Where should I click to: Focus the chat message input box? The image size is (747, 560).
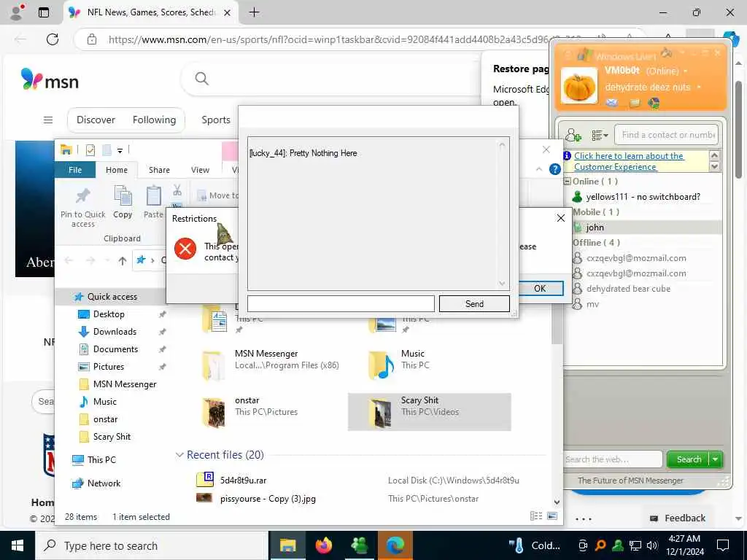[341, 304]
